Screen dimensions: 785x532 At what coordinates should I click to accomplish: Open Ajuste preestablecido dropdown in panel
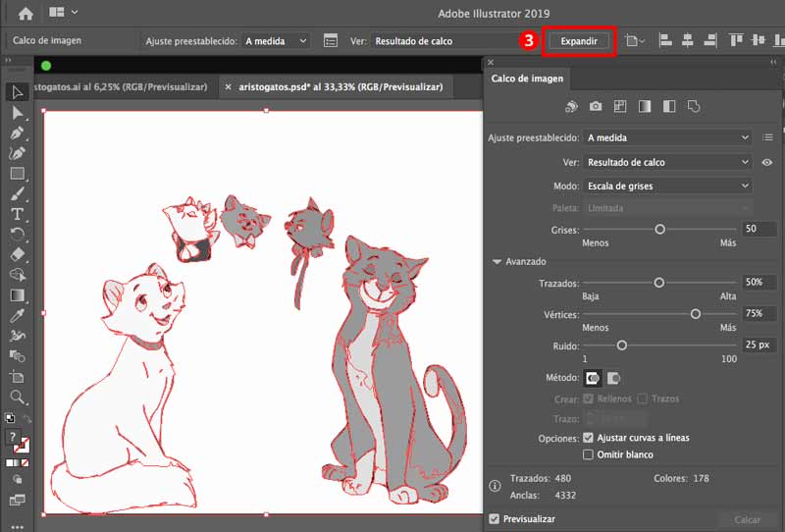[667, 137]
